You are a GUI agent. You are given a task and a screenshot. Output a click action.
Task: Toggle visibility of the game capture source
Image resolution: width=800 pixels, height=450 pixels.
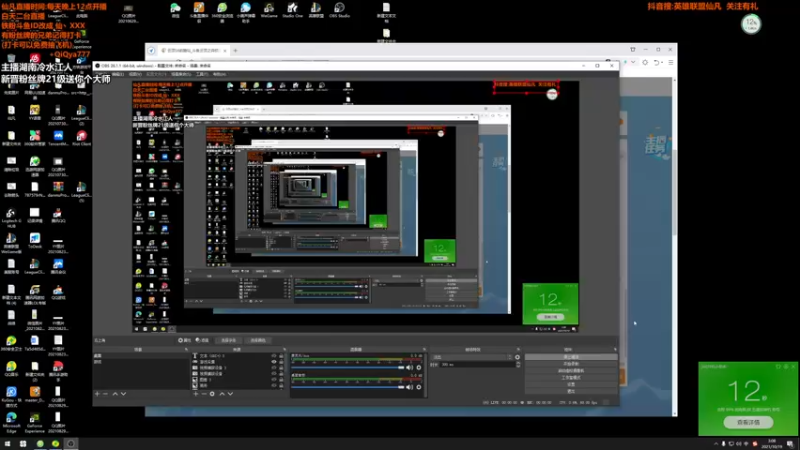click(x=274, y=362)
